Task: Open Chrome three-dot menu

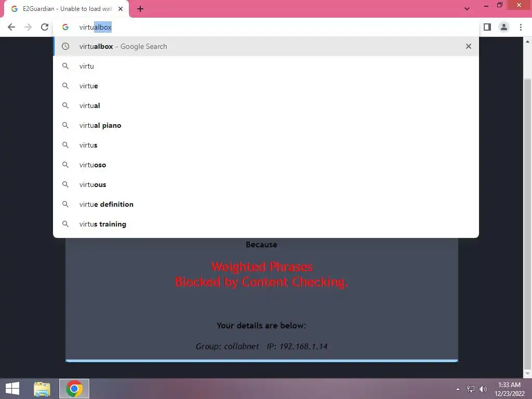Action: coord(521,27)
